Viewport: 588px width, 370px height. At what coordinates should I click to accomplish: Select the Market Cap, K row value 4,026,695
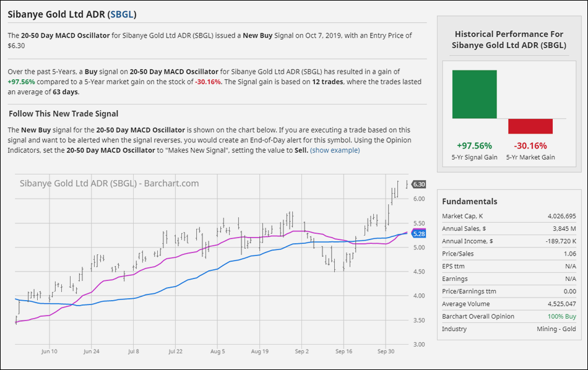[562, 217]
